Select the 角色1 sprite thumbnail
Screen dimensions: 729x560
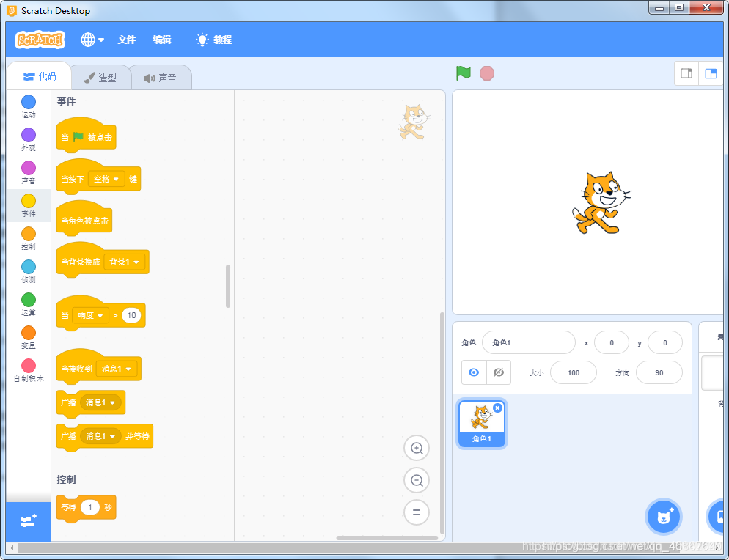[482, 424]
